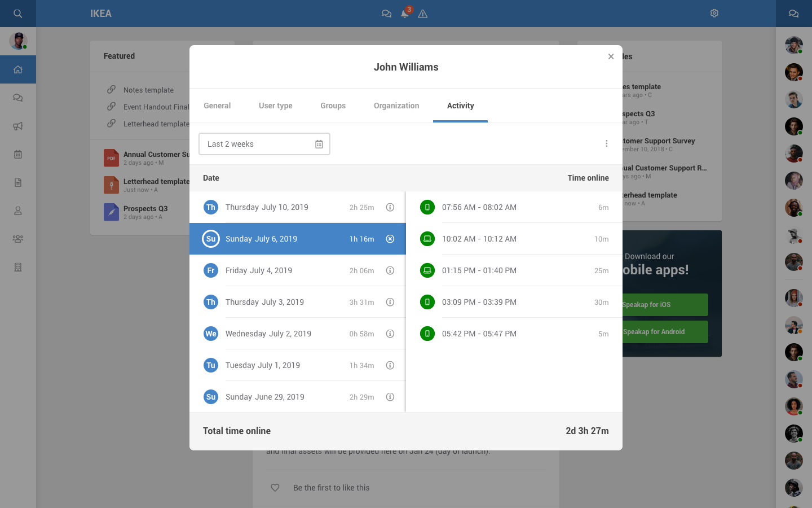
Task: Switch to the Organization tab
Action: coord(396,106)
